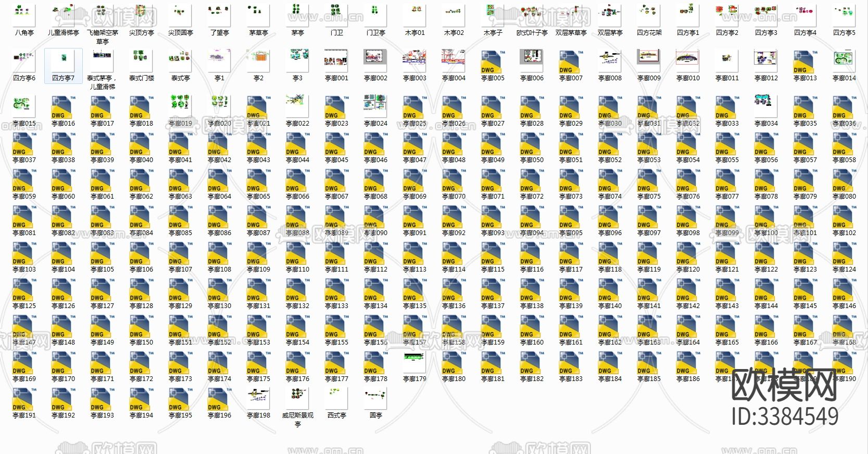The image size is (868, 454).
Task: Select the 亭廊072 DWG icon
Action: (532, 180)
